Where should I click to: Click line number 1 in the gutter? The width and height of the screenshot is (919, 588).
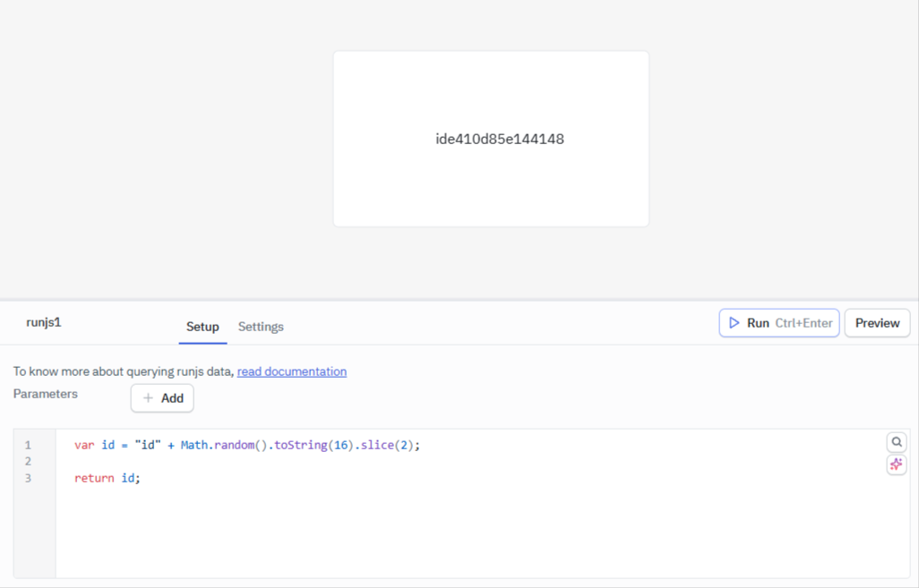[x=28, y=444]
